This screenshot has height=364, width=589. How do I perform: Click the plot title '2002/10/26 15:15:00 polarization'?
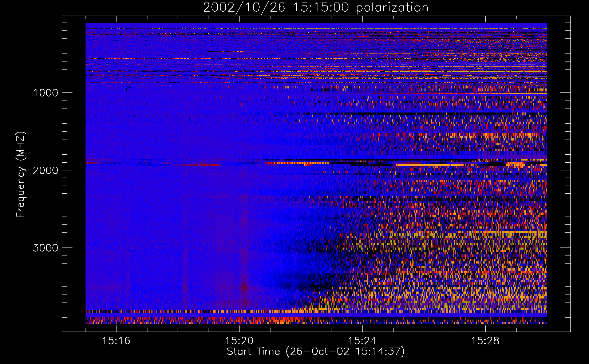[316, 8]
